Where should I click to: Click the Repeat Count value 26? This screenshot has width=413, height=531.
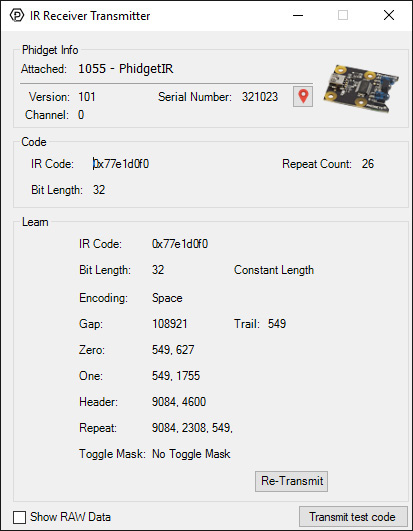pyautogui.click(x=368, y=164)
